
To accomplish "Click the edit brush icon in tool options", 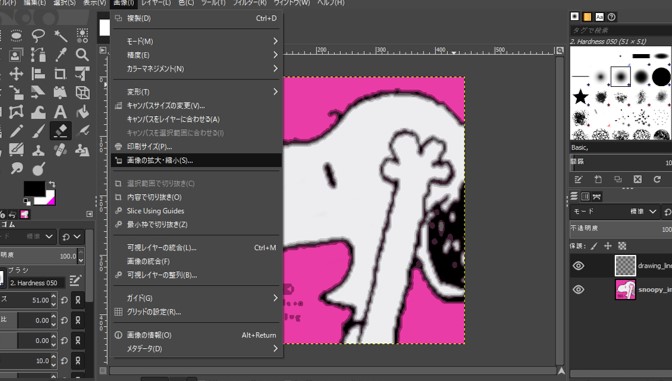I will 75,281.
